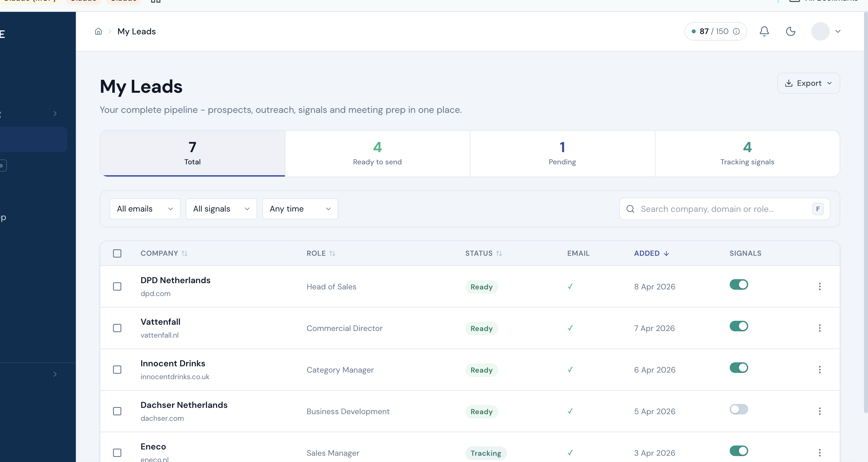Open notifications via the bell icon
Viewport: 868px width, 462px height.
pyautogui.click(x=764, y=31)
